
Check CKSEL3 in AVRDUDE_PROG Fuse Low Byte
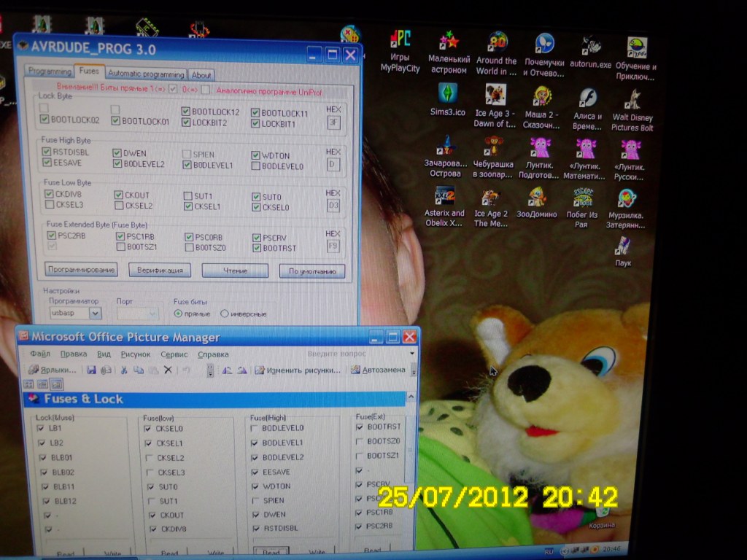(x=49, y=204)
